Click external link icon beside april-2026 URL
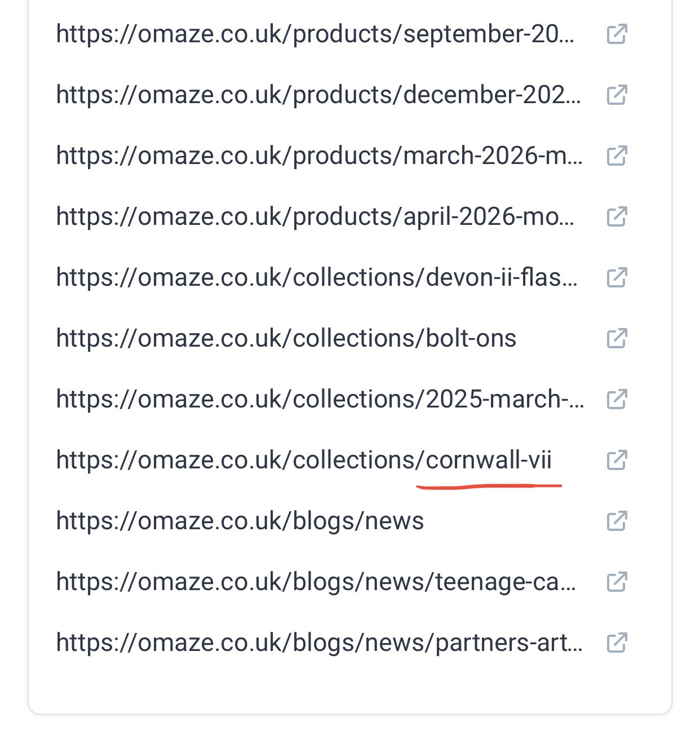Viewport: 700px width, 731px height. 617,217
